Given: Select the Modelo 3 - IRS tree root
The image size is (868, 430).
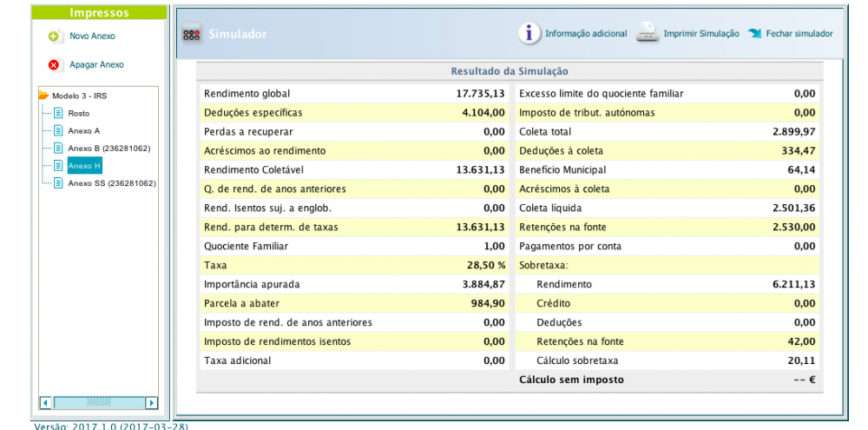Looking at the screenshot, I should (x=80, y=96).
